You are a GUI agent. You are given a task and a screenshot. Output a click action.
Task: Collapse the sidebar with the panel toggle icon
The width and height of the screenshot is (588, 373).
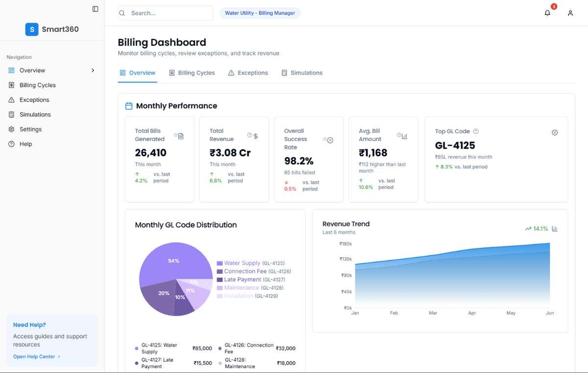pos(95,9)
